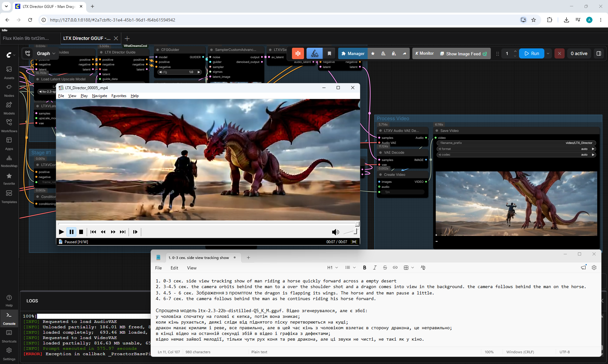Open keyboard Shortcuts in the sidebar
This screenshot has width=608, height=364.
click(x=9, y=336)
